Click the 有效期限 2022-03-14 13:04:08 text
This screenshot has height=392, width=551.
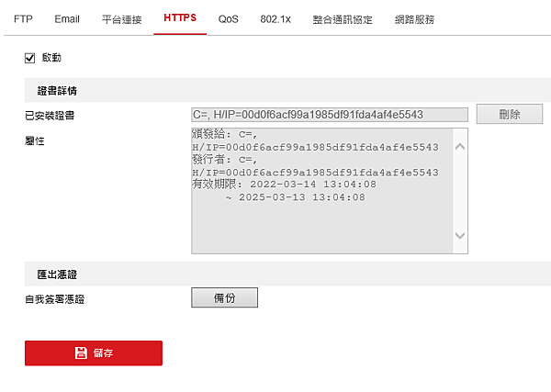click(x=284, y=184)
